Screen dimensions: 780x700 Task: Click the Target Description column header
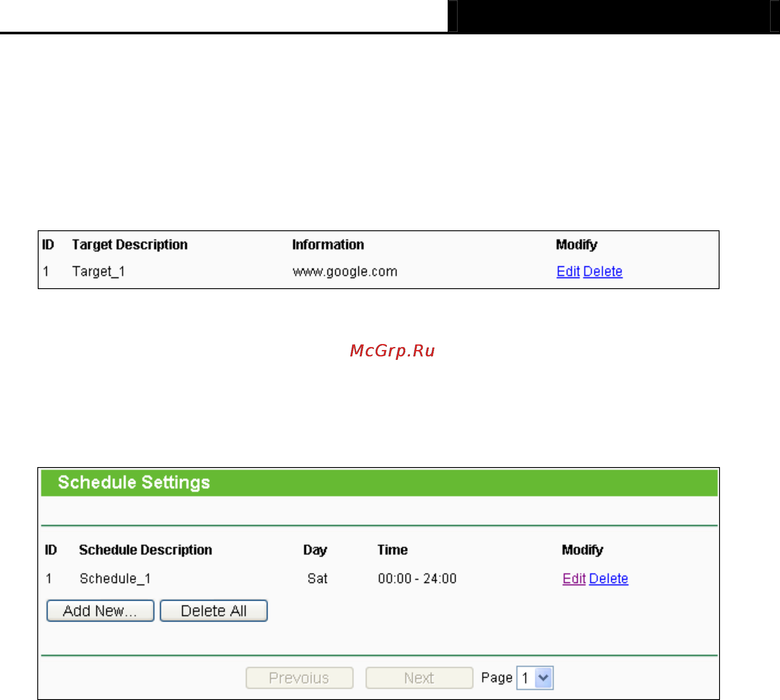point(130,245)
